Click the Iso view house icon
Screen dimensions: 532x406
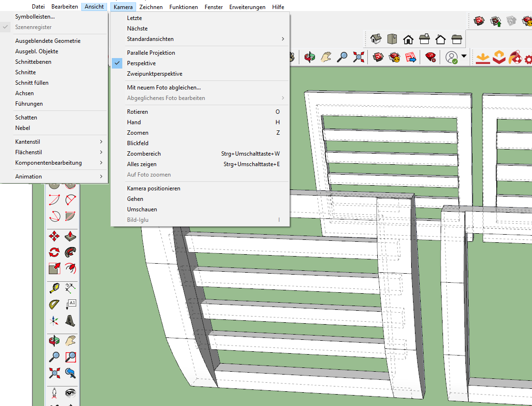[376, 39]
